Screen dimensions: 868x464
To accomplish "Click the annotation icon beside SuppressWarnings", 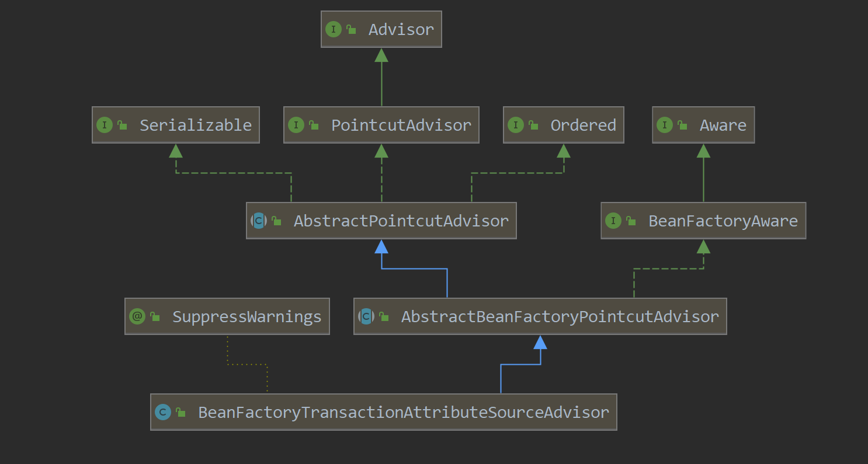I will [x=137, y=316].
